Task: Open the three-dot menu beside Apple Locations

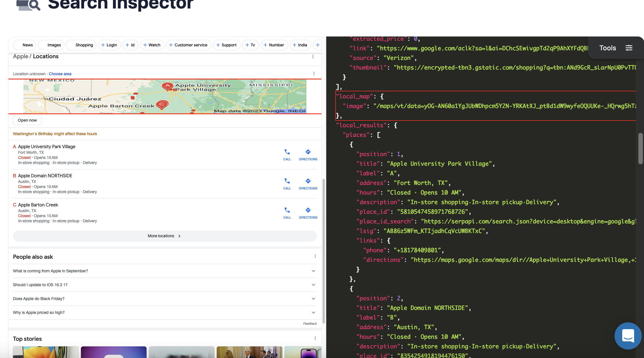Action: click(313, 57)
